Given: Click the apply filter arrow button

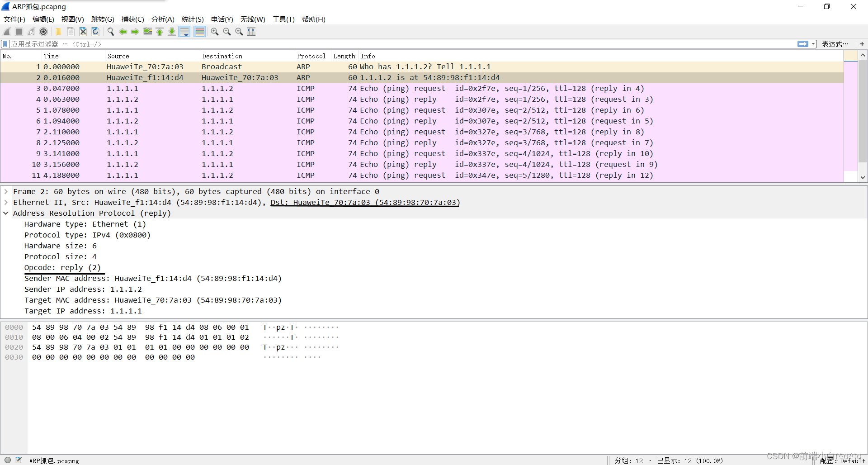Looking at the screenshot, I should coord(803,44).
